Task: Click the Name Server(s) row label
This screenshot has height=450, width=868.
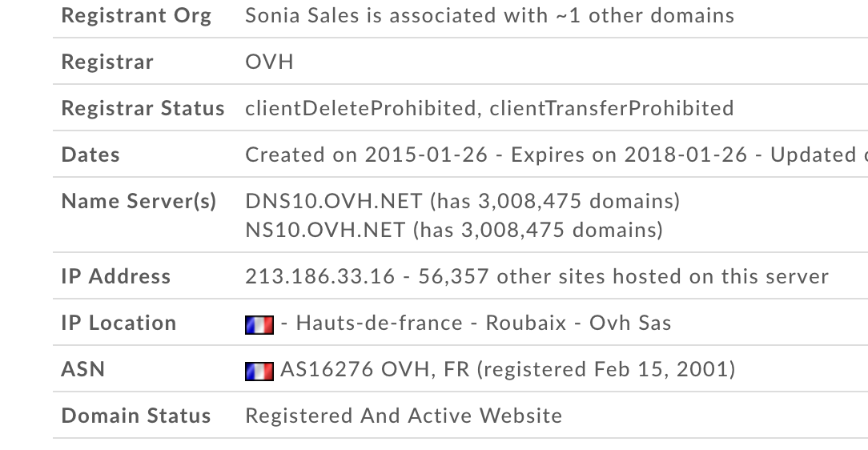Action: pyautogui.click(x=139, y=201)
